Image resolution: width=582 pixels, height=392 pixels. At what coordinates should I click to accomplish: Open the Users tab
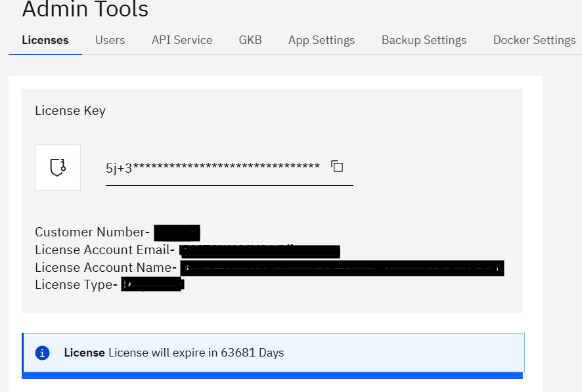point(110,40)
